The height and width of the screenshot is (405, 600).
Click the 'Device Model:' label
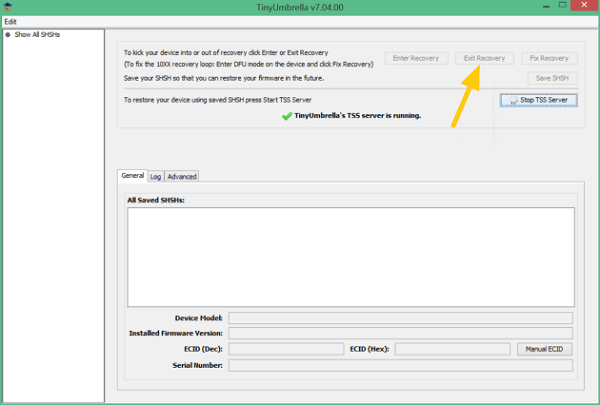click(x=199, y=318)
